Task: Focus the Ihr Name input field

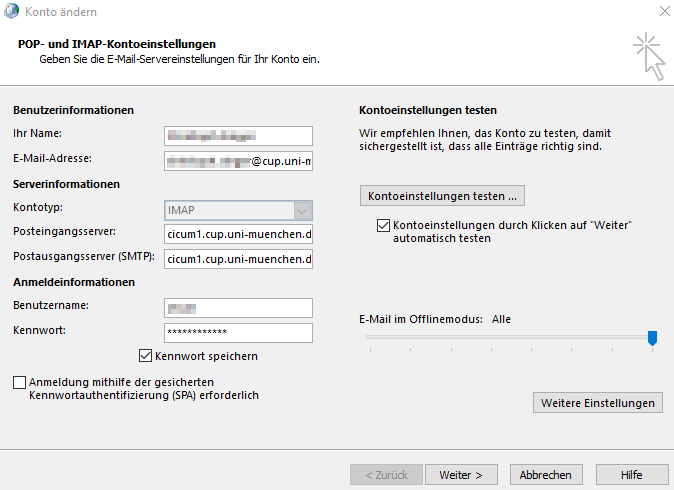Action: [238, 136]
